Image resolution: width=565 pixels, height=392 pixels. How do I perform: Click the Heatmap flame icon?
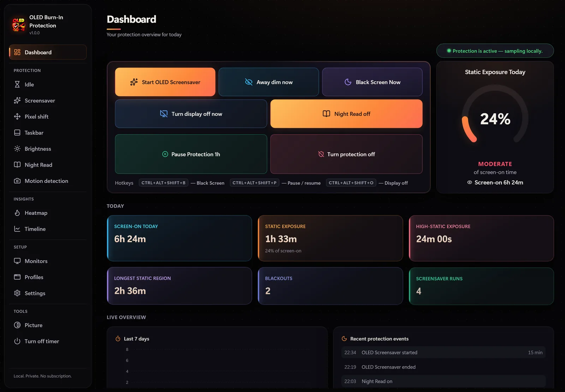click(17, 213)
